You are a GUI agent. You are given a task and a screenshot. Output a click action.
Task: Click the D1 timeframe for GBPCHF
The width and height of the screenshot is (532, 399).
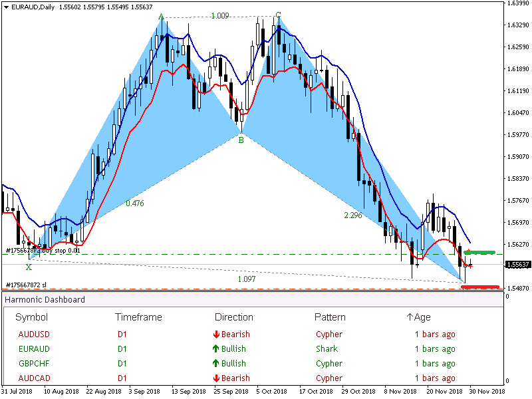122,363
